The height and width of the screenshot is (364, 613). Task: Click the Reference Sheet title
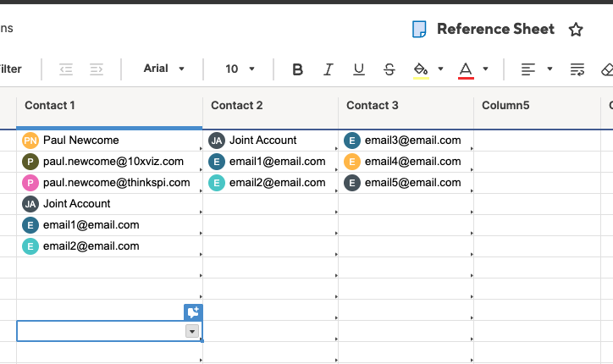(495, 29)
